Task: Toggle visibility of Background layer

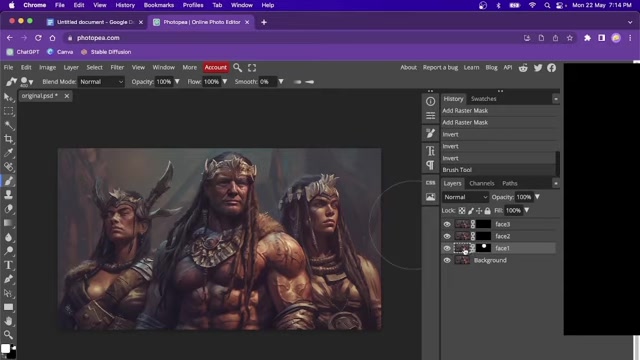Action: (x=447, y=260)
